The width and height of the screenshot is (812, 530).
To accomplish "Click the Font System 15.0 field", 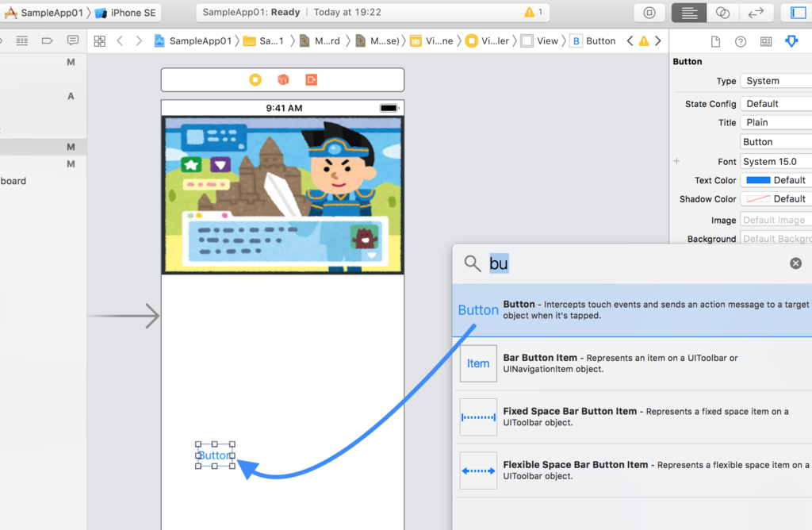I will click(x=776, y=162).
